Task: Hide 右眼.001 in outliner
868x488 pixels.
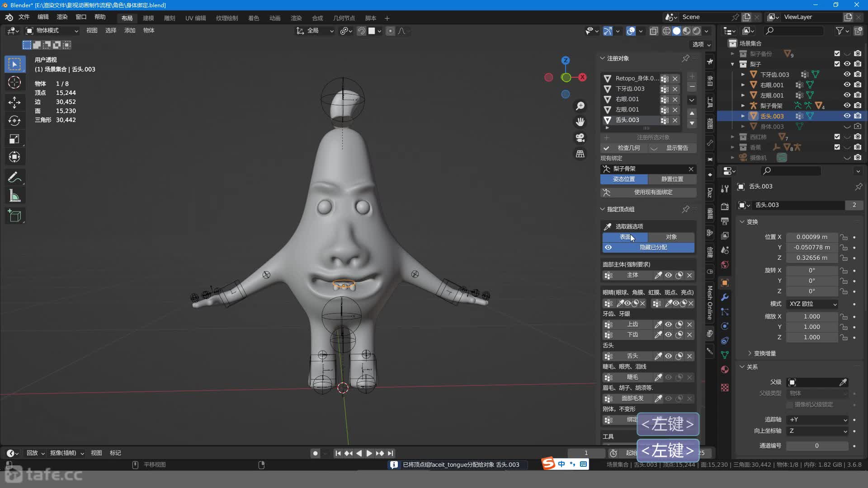Action: tap(847, 85)
